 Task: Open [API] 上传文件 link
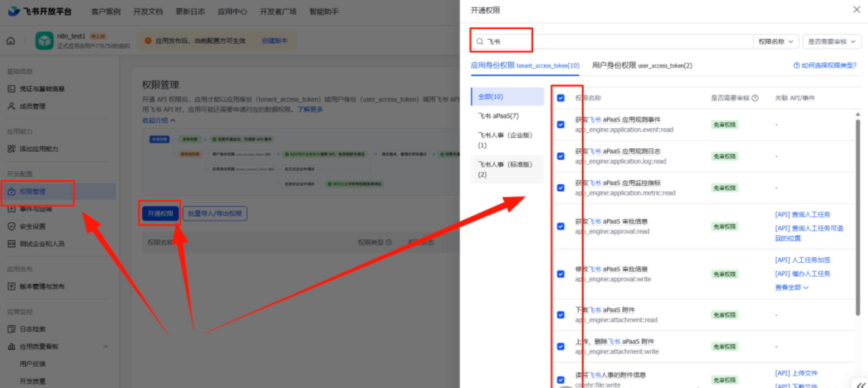click(796, 373)
